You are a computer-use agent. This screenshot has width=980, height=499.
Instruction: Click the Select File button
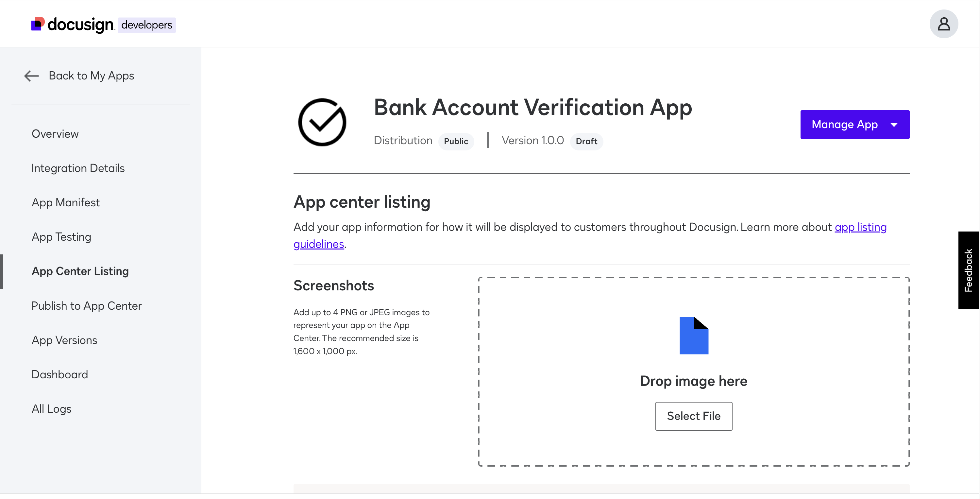pyautogui.click(x=694, y=416)
